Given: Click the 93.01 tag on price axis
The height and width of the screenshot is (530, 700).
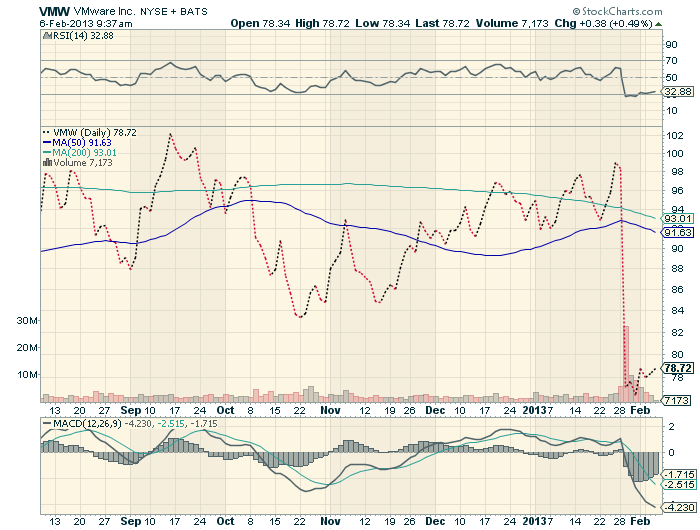Looking at the screenshot, I should (x=678, y=219).
